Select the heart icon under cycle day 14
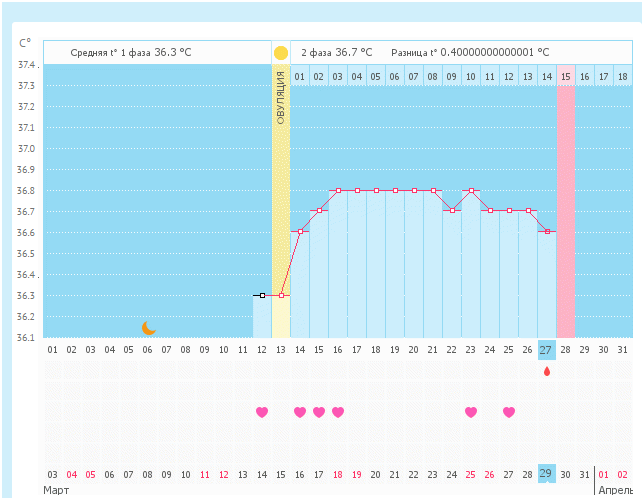Image resolution: width=642 pixels, height=498 pixels. [300, 412]
